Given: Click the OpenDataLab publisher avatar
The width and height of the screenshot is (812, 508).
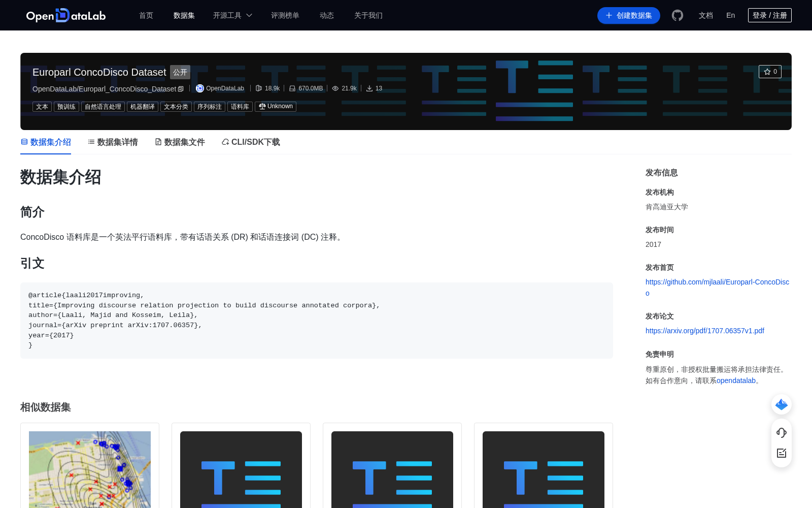Looking at the screenshot, I should click(x=200, y=88).
